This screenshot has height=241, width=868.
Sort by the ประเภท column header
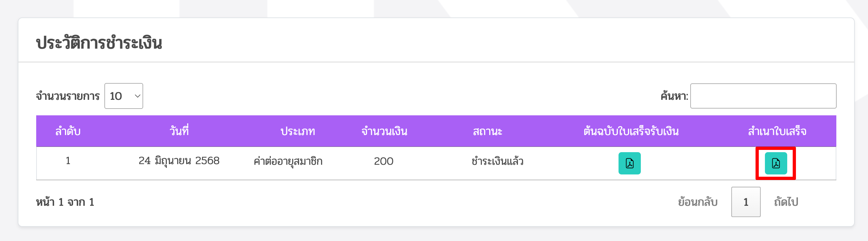298,131
